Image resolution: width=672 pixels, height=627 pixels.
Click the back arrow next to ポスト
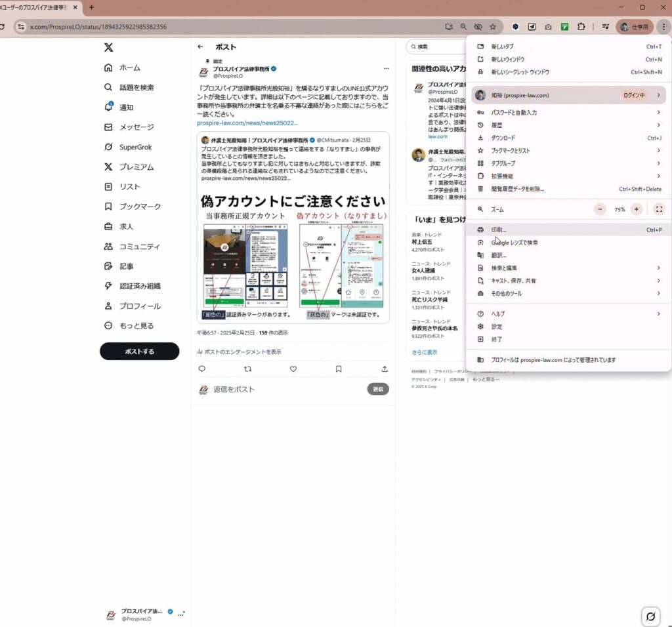click(200, 47)
